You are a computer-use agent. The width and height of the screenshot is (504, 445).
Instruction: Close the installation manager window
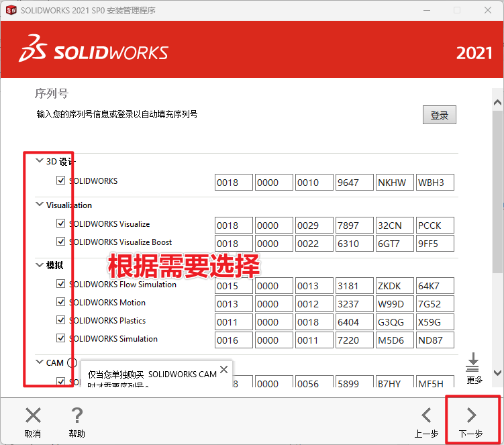coord(488,10)
